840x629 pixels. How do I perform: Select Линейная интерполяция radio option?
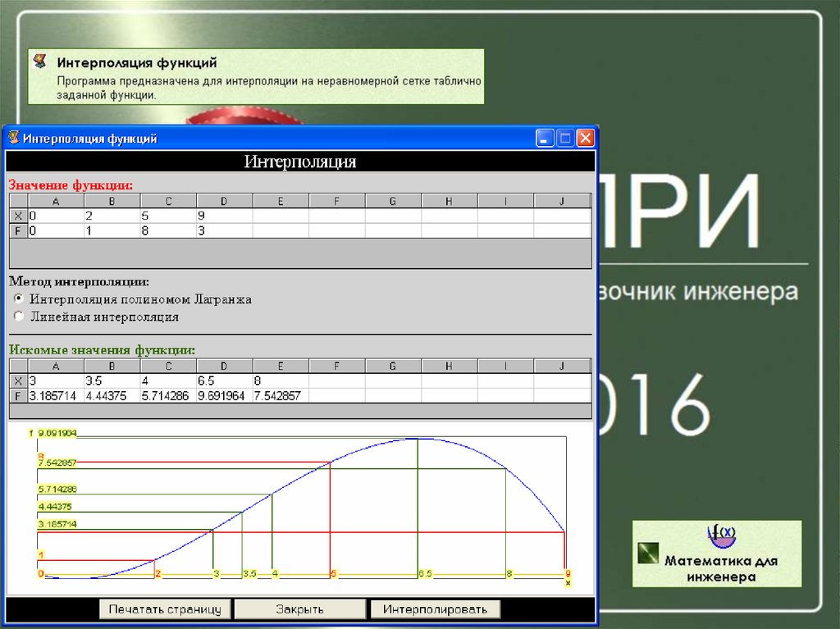tap(19, 316)
